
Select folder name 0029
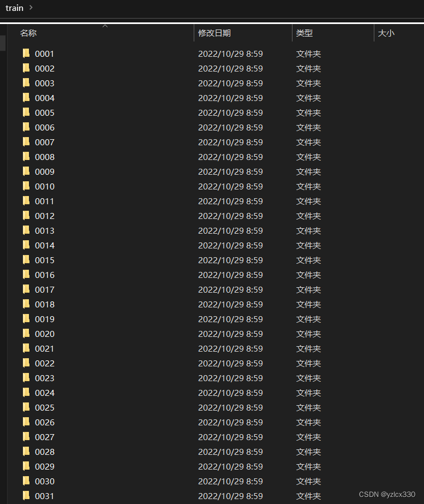[x=45, y=467]
